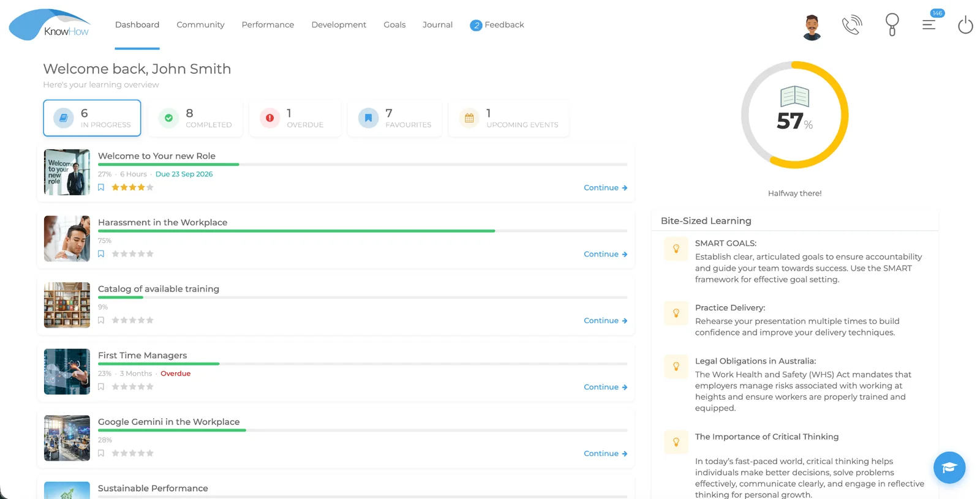The image size is (980, 499).
Task: Click the Sustainable Performance title
Action: coord(153,488)
